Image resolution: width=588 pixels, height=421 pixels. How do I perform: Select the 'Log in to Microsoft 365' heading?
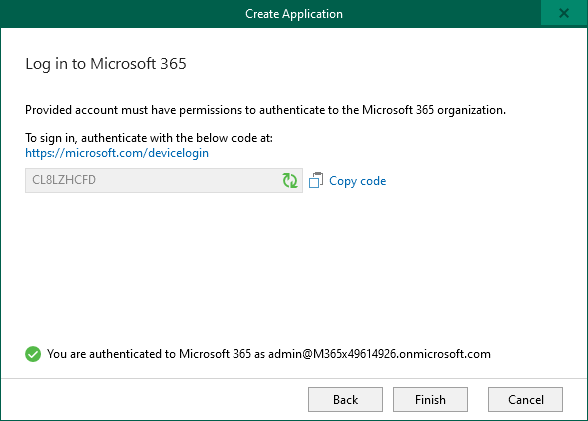pos(106,64)
